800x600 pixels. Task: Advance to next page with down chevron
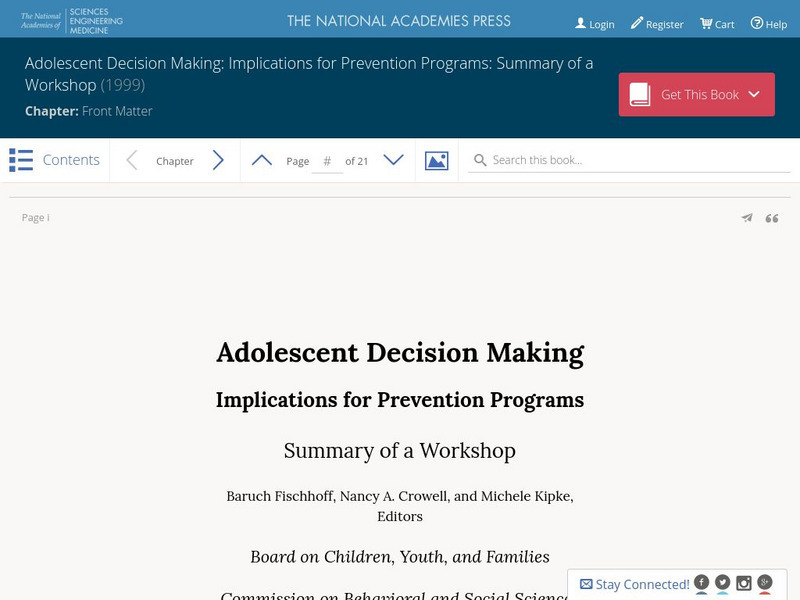point(394,160)
